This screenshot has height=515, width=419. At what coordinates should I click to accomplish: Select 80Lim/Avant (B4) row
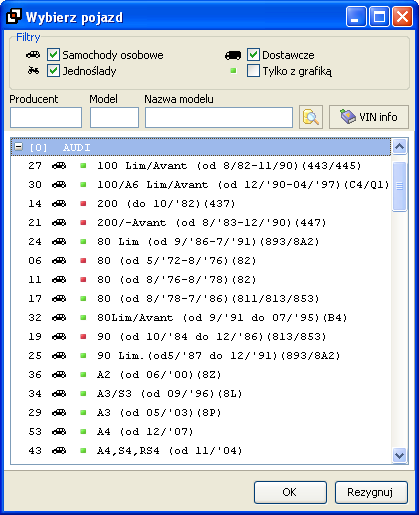(x=201, y=318)
